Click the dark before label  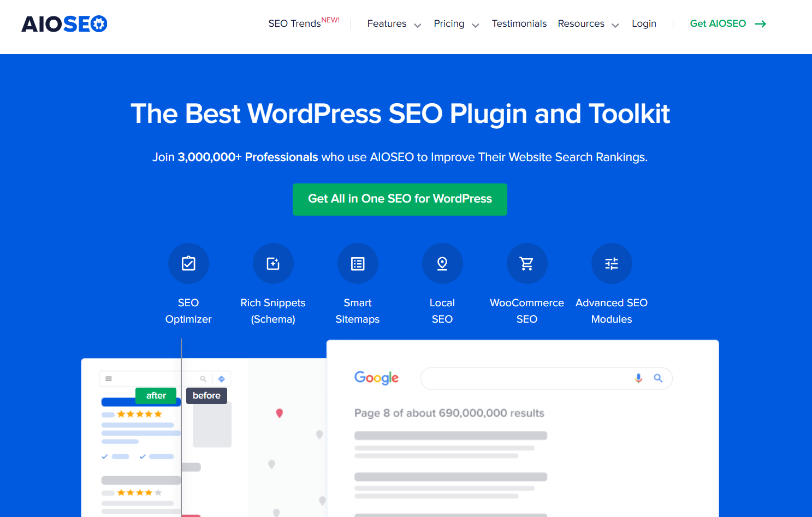(x=206, y=395)
